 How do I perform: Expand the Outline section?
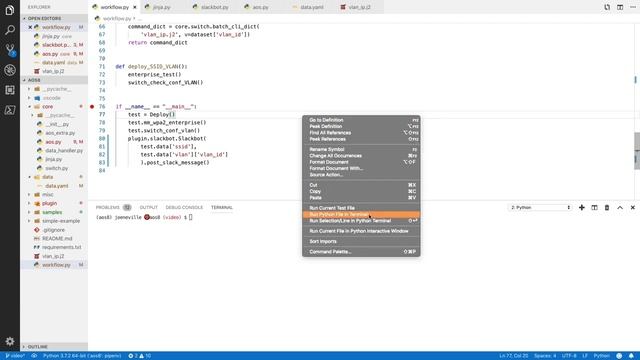54,347
